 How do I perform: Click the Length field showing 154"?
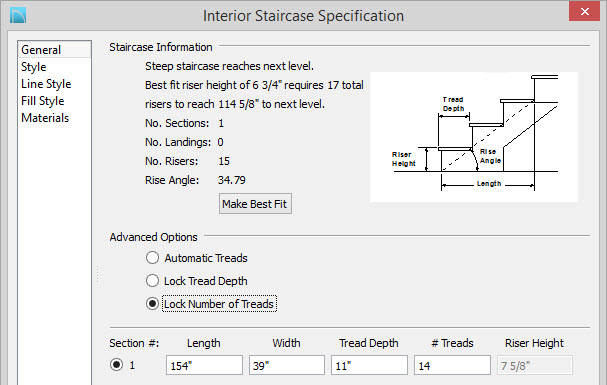(x=204, y=365)
